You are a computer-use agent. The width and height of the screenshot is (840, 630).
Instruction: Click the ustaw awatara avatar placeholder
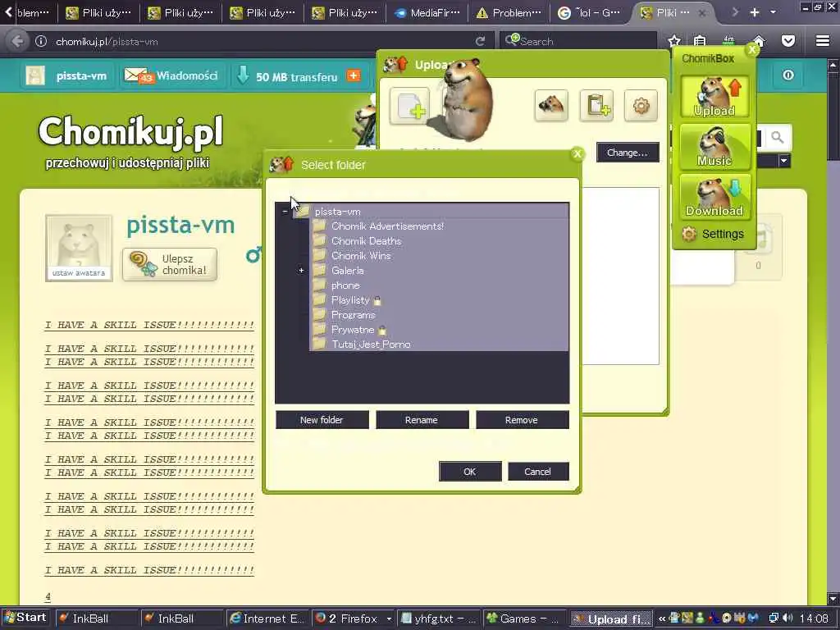(x=79, y=248)
